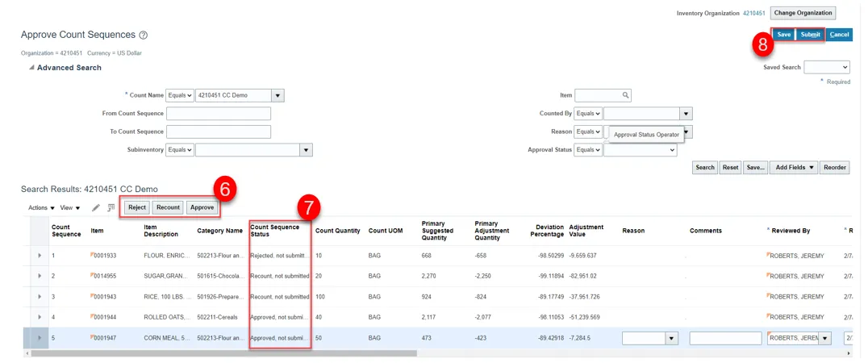Open the Actions menu
The width and height of the screenshot is (868, 363).
(x=42, y=208)
